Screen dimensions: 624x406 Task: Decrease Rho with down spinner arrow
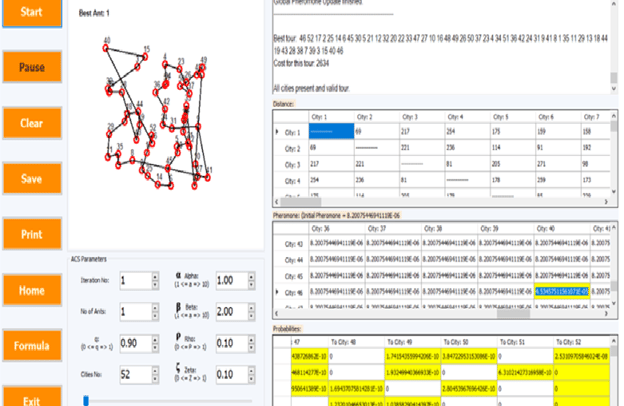252,347
